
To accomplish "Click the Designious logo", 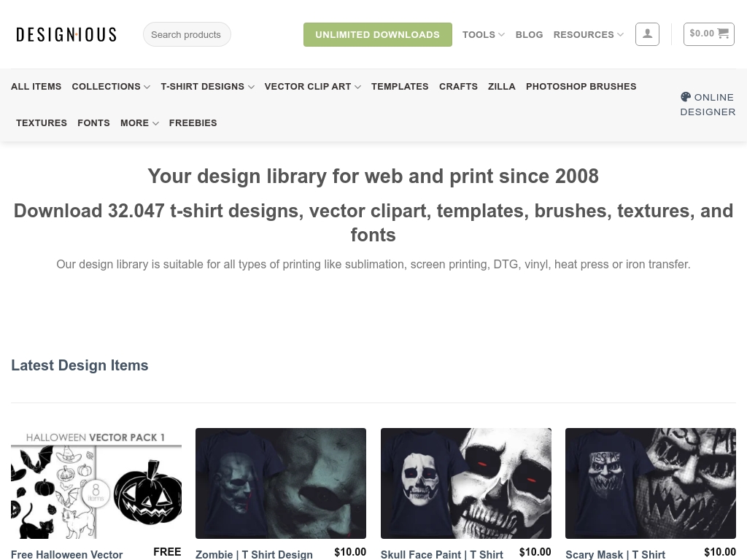I will [x=66, y=35].
